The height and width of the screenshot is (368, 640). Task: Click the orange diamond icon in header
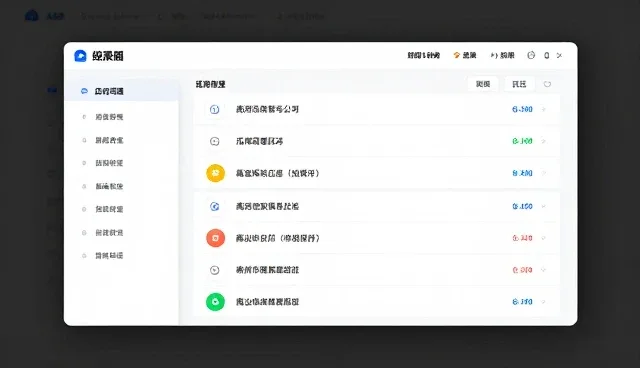tap(457, 55)
